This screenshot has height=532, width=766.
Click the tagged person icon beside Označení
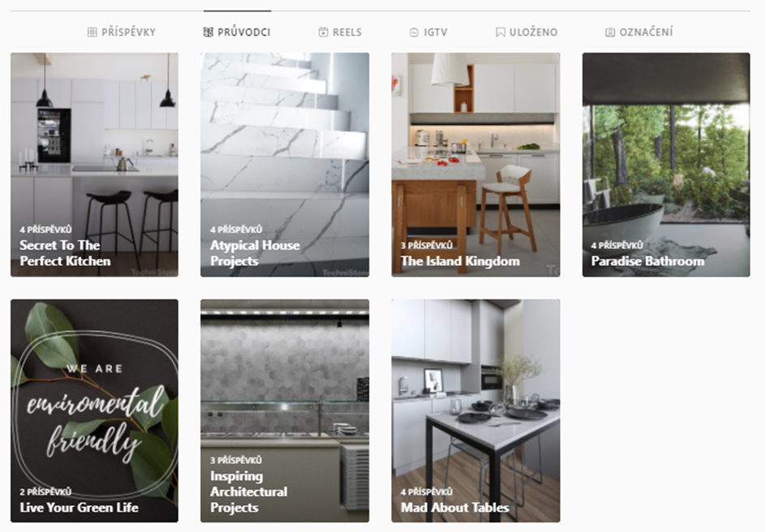point(610,32)
